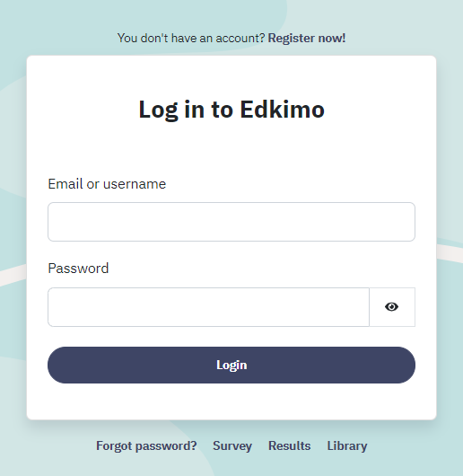The image size is (463, 476).
Task: Select Survey in the bottom navigation
Action: (x=232, y=445)
